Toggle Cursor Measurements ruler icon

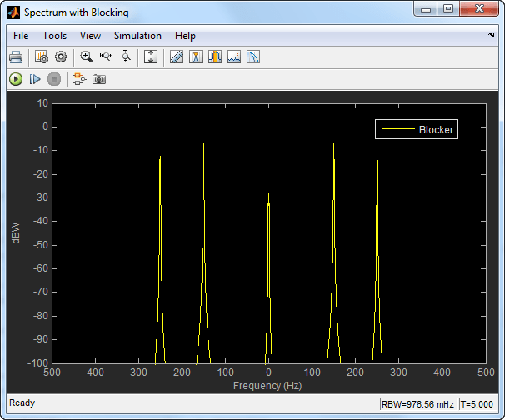176,57
